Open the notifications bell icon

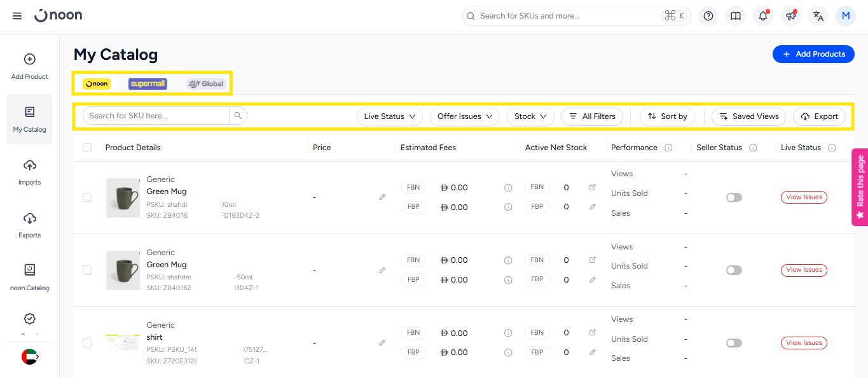(763, 16)
